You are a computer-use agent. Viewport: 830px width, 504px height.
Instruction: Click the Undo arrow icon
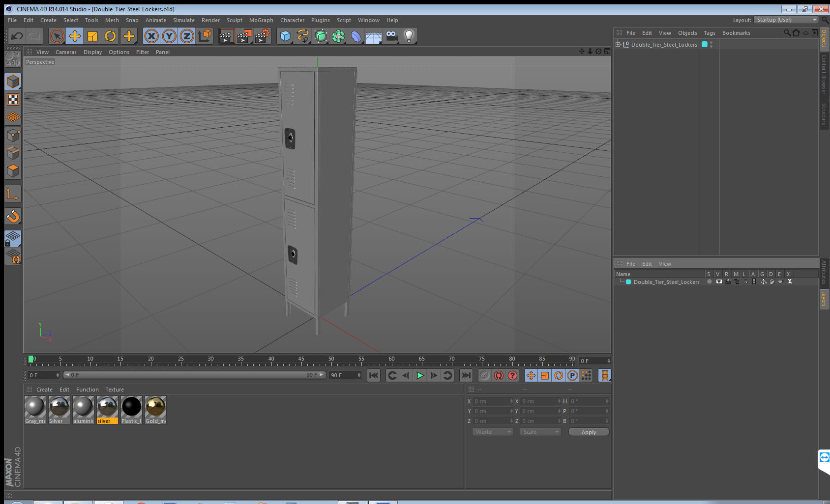17,36
